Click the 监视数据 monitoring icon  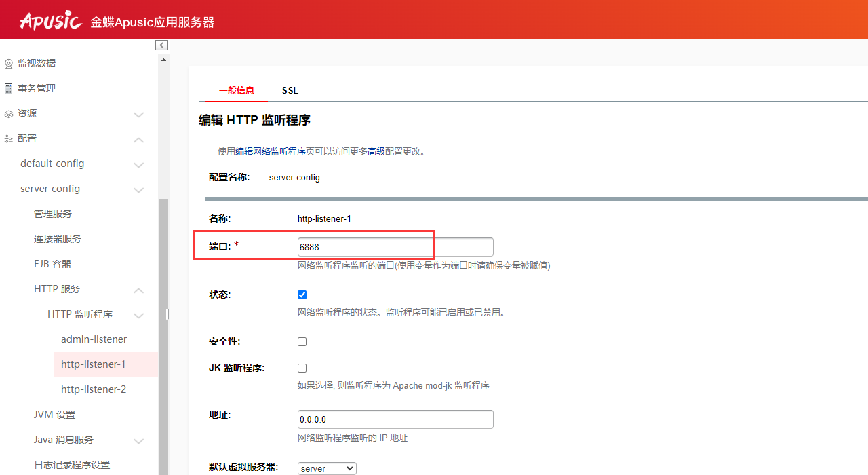click(x=9, y=64)
